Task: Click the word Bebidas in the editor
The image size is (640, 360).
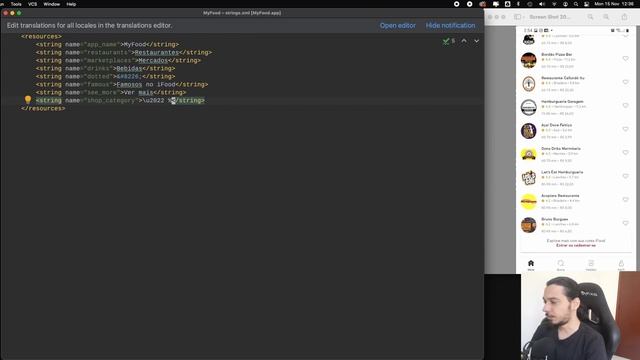Action: pos(129,68)
